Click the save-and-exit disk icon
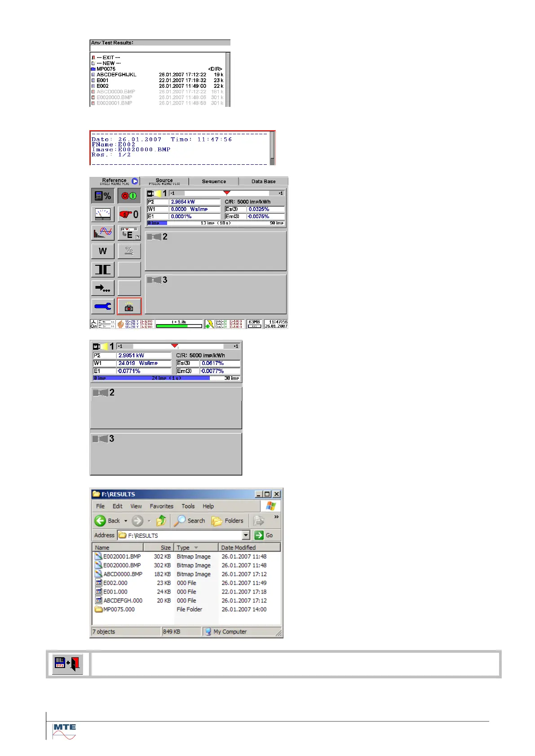The height and width of the screenshot is (756, 535). click(67, 664)
